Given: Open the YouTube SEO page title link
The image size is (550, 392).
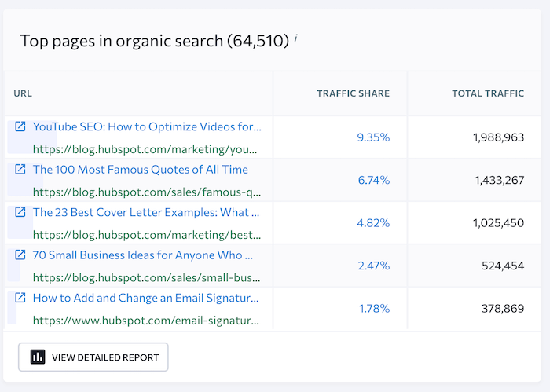Looking at the screenshot, I should click(147, 126).
